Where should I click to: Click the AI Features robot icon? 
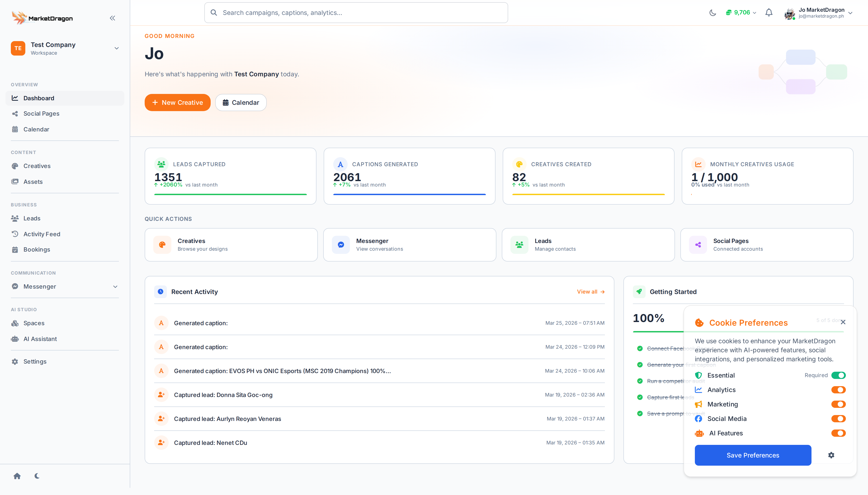pyautogui.click(x=699, y=433)
